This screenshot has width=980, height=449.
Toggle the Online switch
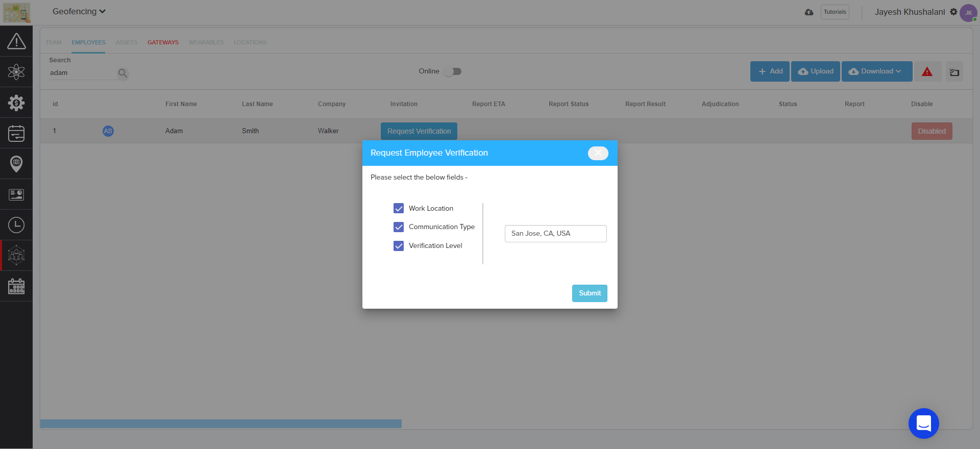[x=453, y=71]
